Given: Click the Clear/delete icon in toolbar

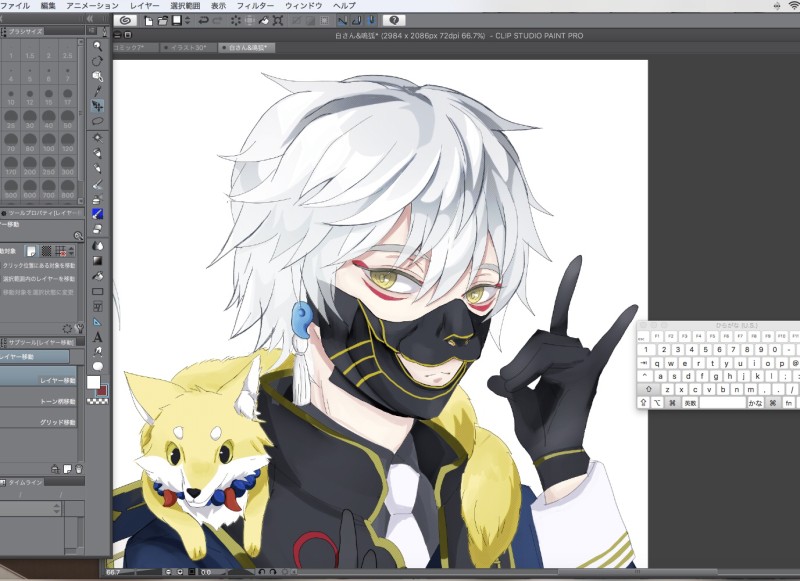Looking at the screenshot, I should pyautogui.click(x=235, y=20).
